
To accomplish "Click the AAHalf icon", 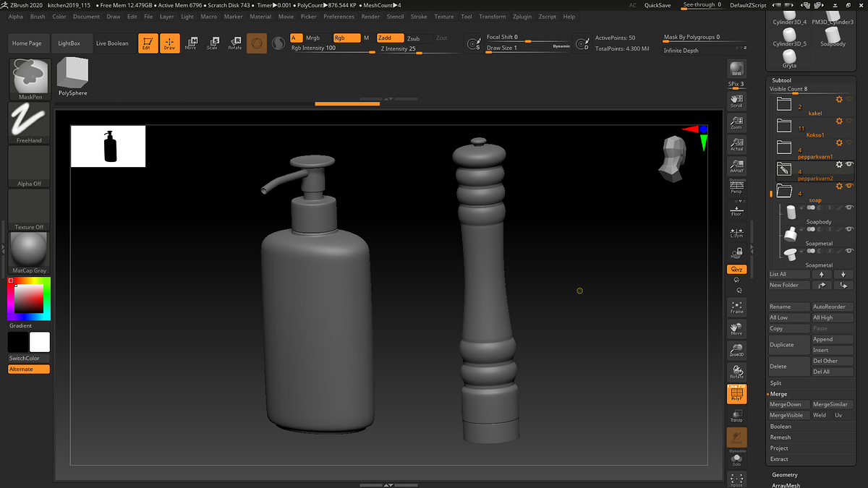I will click(736, 166).
